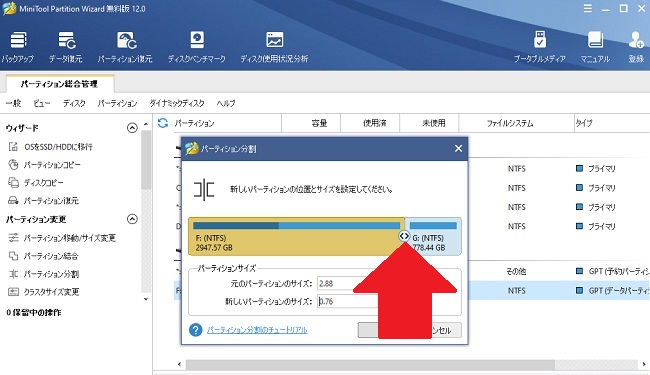Open the マニュアル (Manual)
This screenshot has width=650, height=375.
(595, 47)
